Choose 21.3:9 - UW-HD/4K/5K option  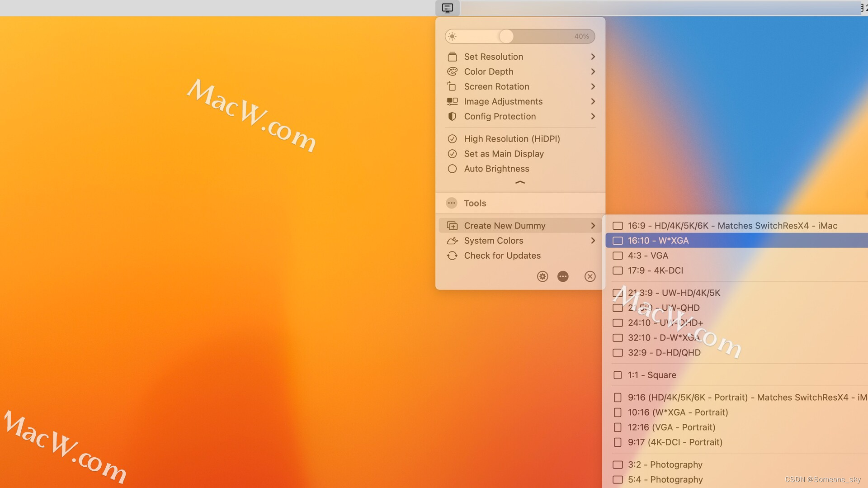pos(736,293)
